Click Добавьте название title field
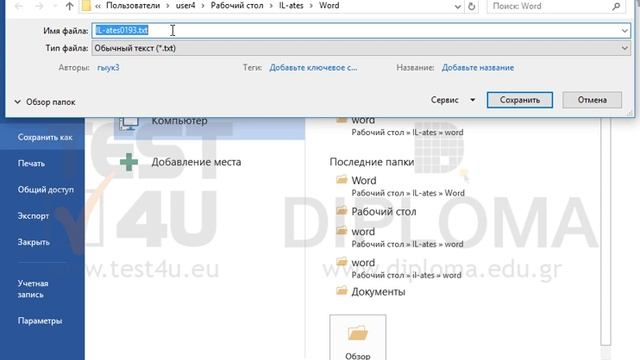640x360 pixels. [478, 68]
